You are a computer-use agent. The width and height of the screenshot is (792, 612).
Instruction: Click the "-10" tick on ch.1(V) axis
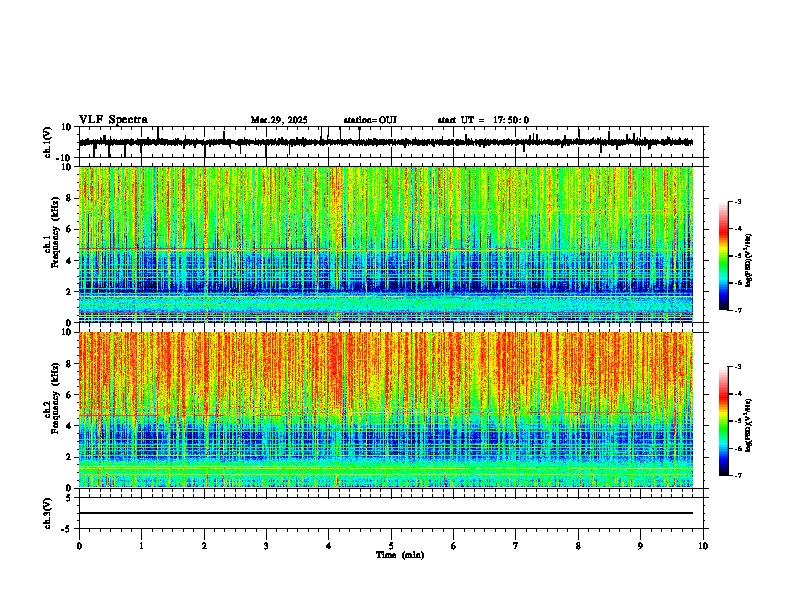pyautogui.click(x=65, y=158)
